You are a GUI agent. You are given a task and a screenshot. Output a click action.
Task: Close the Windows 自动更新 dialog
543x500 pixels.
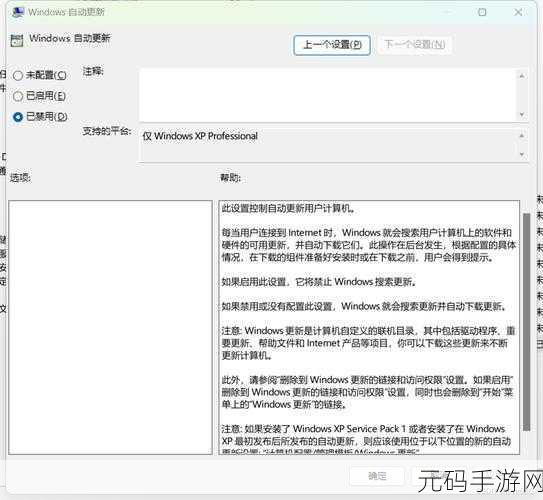518,12
